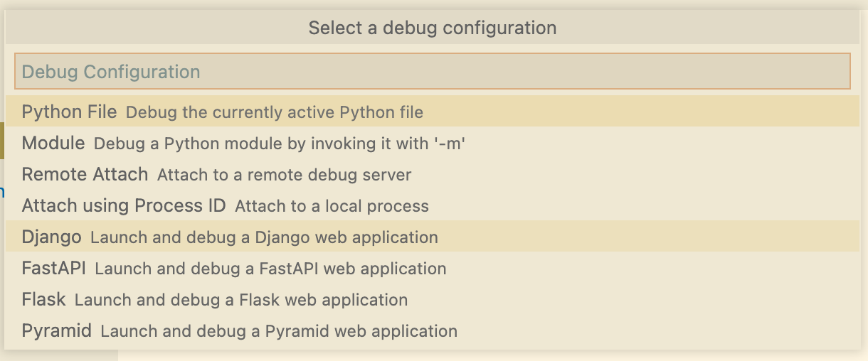868x361 pixels.
Task: Pick the Remote Attach option
Action: pyautogui.click(x=433, y=174)
